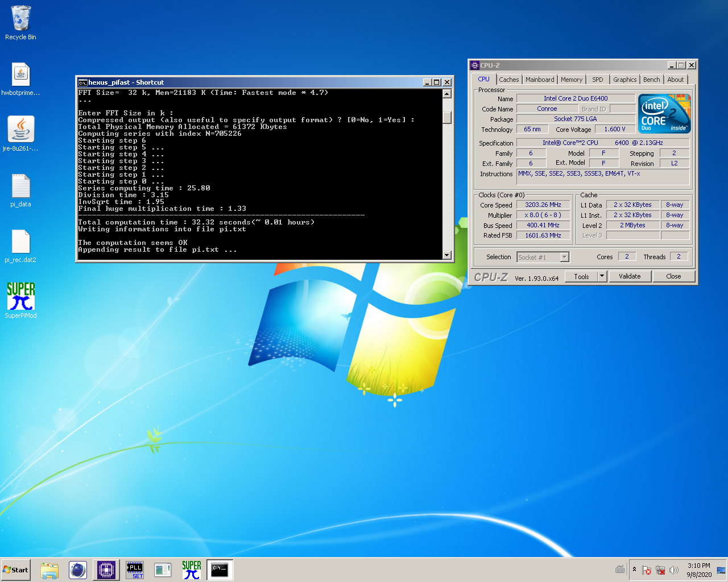Click the Tools button in CPU-Z

click(582, 276)
